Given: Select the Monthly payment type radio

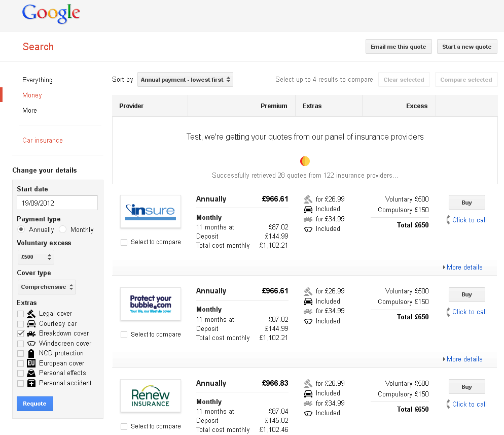Looking at the screenshot, I should [x=63, y=229].
